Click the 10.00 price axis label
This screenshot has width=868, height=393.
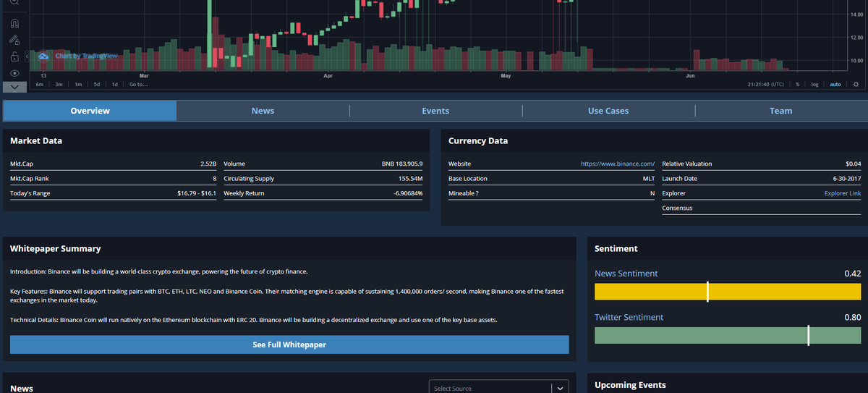[x=857, y=60]
